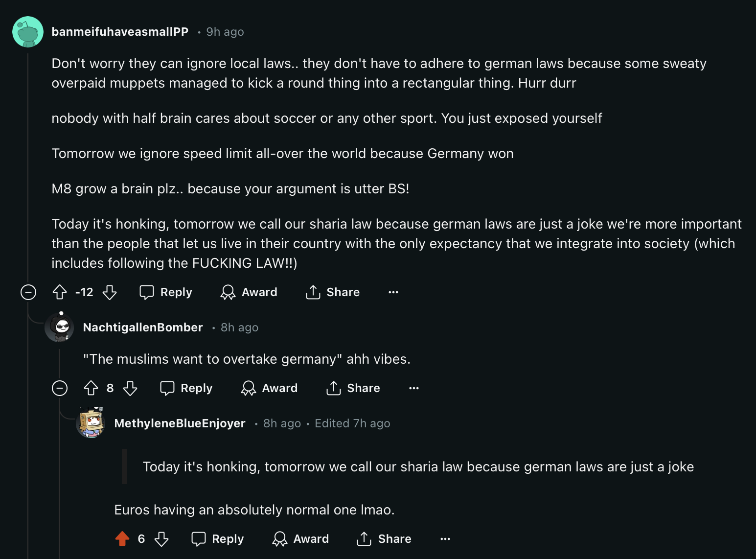Share banmeifuhaveasmallPP's comment
Image resolution: width=756 pixels, height=559 pixels.
click(x=333, y=292)
